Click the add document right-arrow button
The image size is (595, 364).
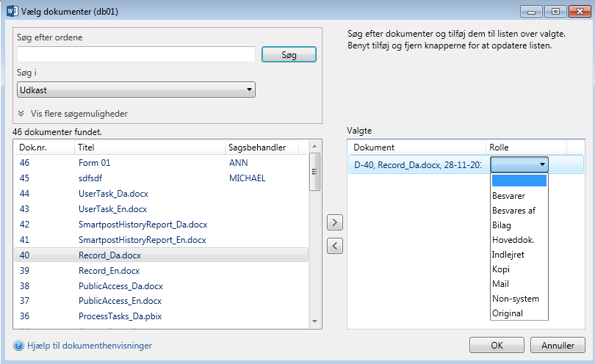(334, 222)
